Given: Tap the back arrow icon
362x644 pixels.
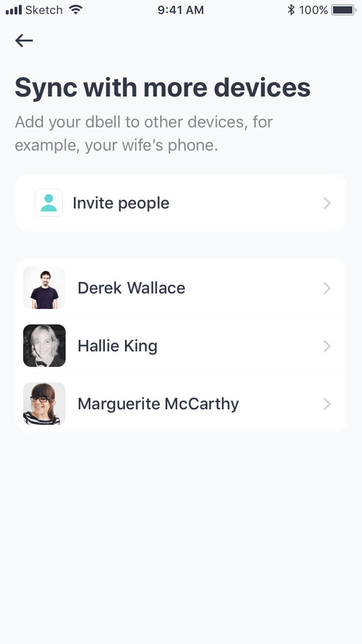Looking at the screenshot, I should pos(24,41).
